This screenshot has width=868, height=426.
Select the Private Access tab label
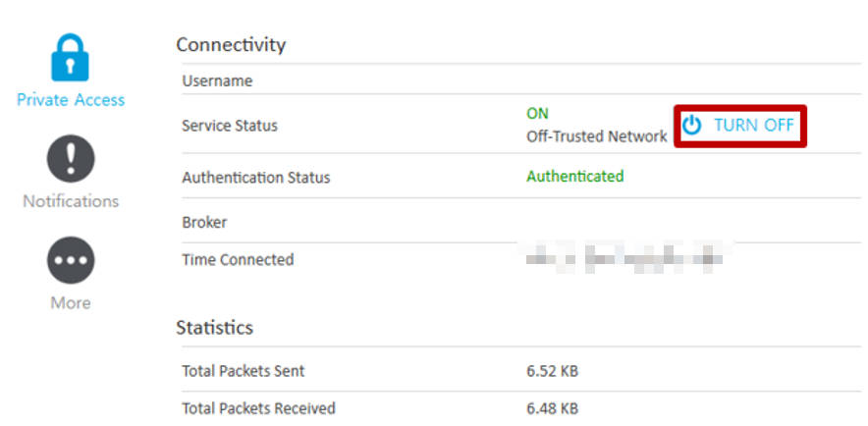[x=71, y=99]
